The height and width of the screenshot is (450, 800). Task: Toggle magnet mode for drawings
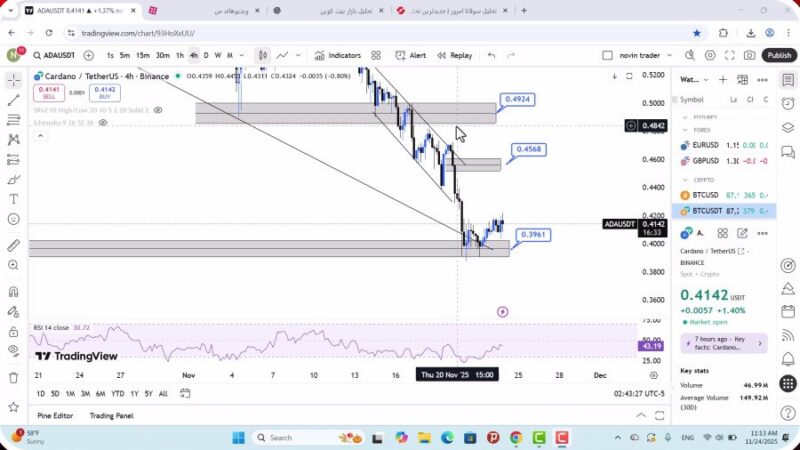14,292
